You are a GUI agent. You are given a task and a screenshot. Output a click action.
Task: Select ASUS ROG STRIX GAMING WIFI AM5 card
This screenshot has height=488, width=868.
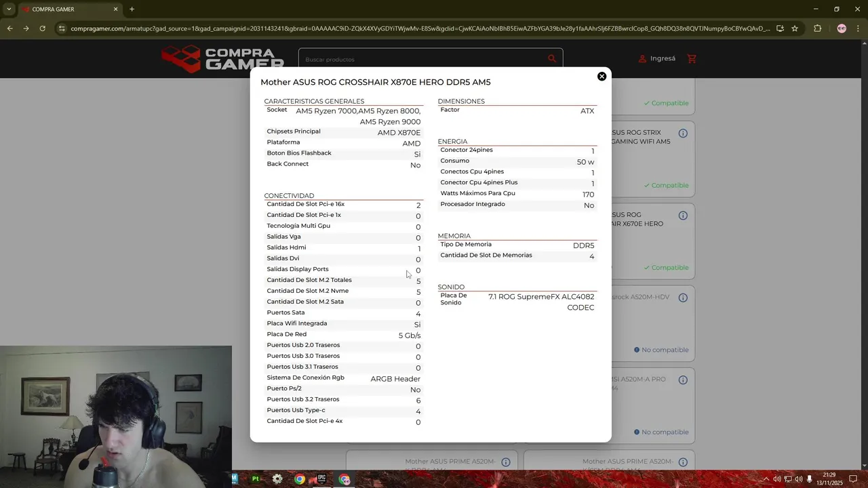[652, 159]
